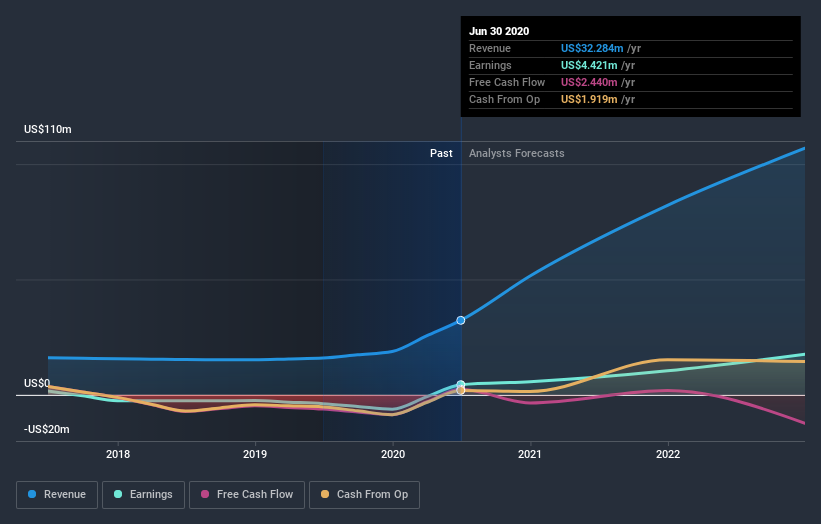Click the Earnings row label in tooltip
The image size is (821, 524).
click(x=490, y=65)
